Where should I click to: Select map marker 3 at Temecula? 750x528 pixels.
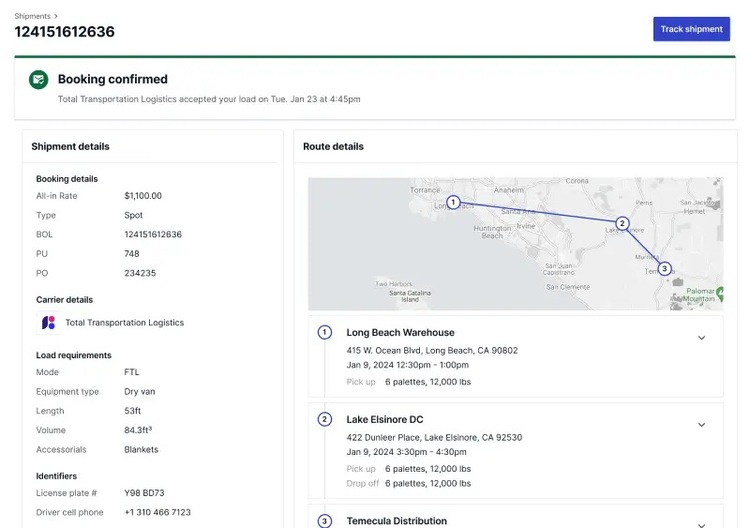664,269
